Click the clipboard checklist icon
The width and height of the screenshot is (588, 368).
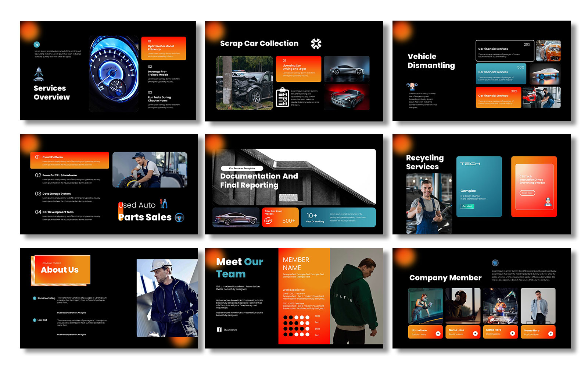point(282,97)
